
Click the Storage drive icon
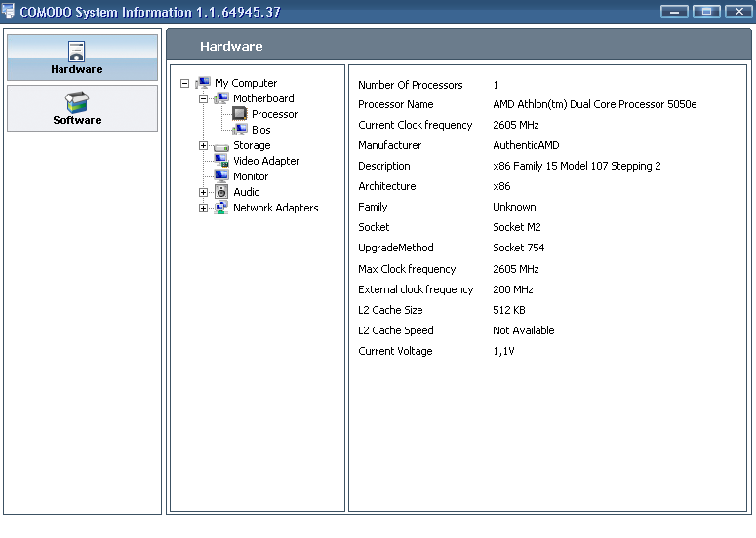pos(221,146)
